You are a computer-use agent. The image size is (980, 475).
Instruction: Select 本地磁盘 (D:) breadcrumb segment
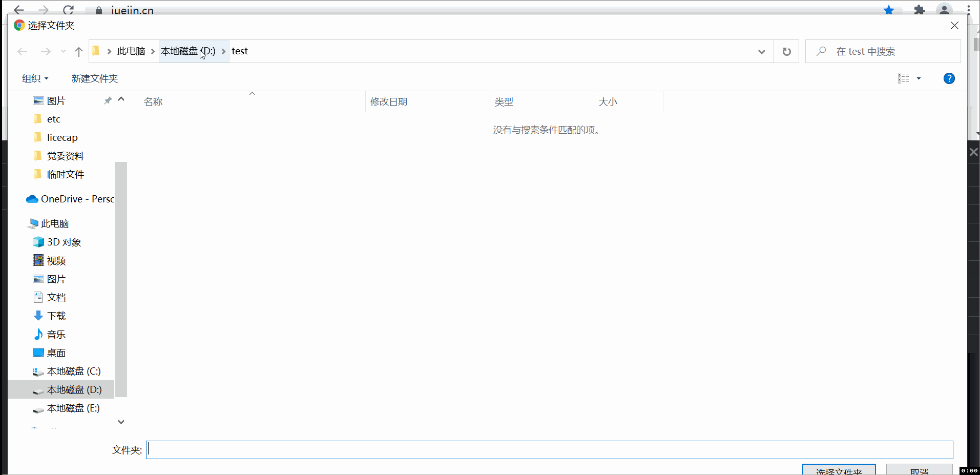click(188, 51)
